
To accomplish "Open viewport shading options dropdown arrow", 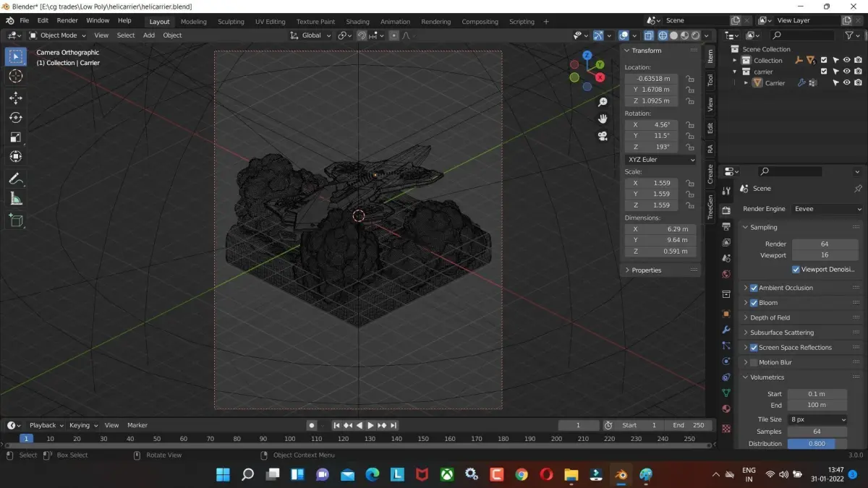I will click(x=707, y=35).
